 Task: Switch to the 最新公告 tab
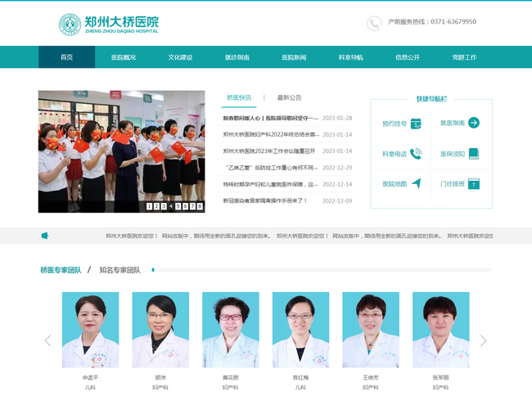[289, 97]
